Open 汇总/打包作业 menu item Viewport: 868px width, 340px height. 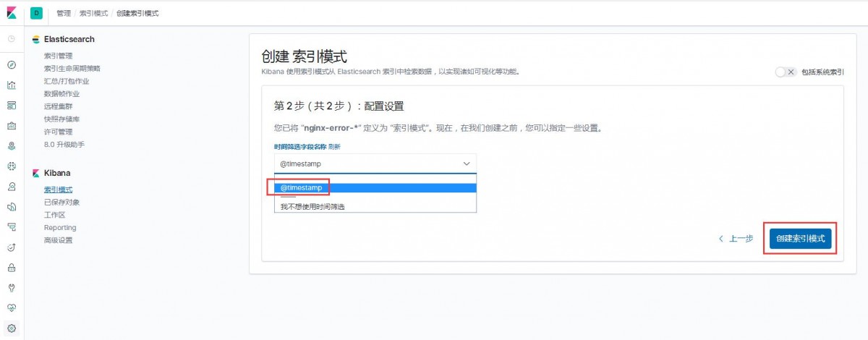[67, 81]
